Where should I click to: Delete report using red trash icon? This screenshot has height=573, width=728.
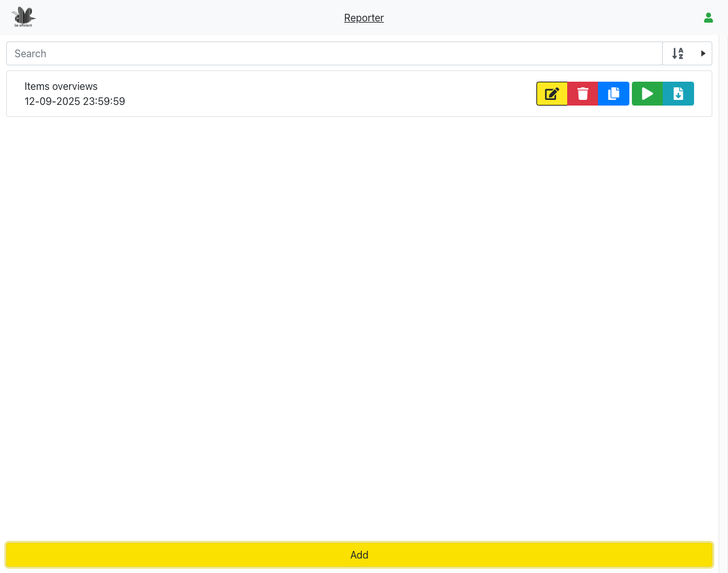(x=583, y=94)
